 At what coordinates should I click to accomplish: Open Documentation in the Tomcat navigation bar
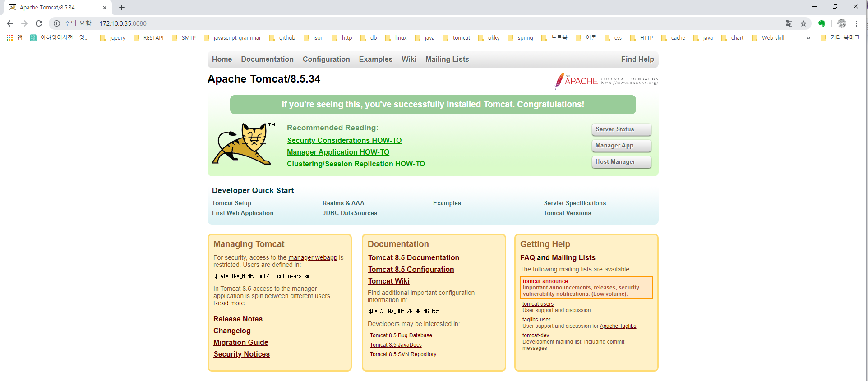pos(267,59)
